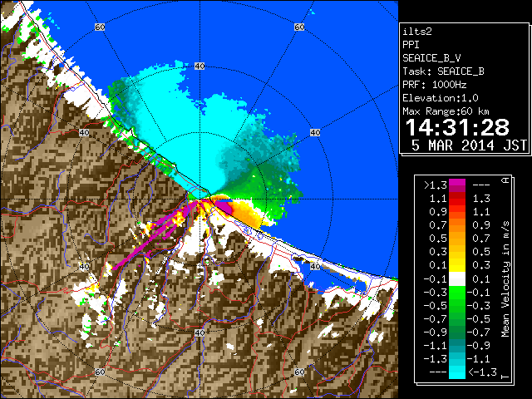Click the southwest "60" range ring label
Image resolution: width=532 pixels, height=399 pixels.
100,372
